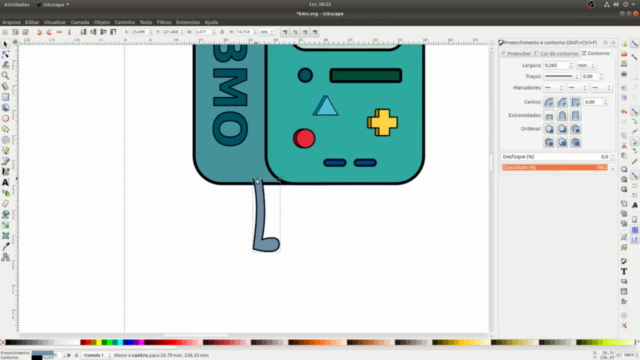The height and width of the screenshot is (360, 640).
Task: Select the Star polygon tool
Action: (5, 129)
